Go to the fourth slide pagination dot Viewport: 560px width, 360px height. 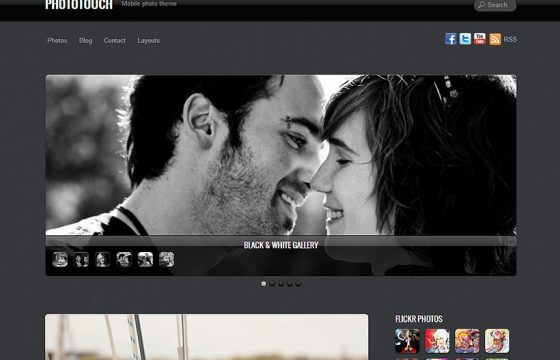tap(290, 284)
